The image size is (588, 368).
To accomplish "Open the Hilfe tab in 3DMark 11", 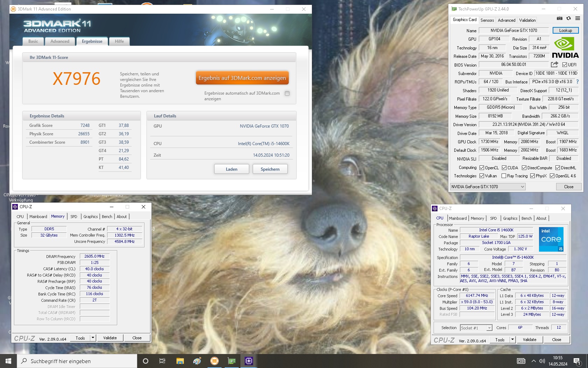I will click(x=119, y=41).
